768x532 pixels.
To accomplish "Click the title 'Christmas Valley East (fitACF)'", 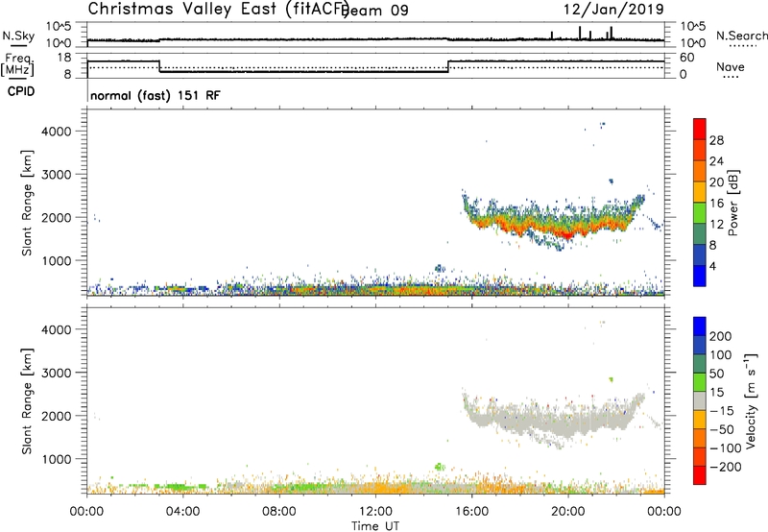I will tap(219, 9).
